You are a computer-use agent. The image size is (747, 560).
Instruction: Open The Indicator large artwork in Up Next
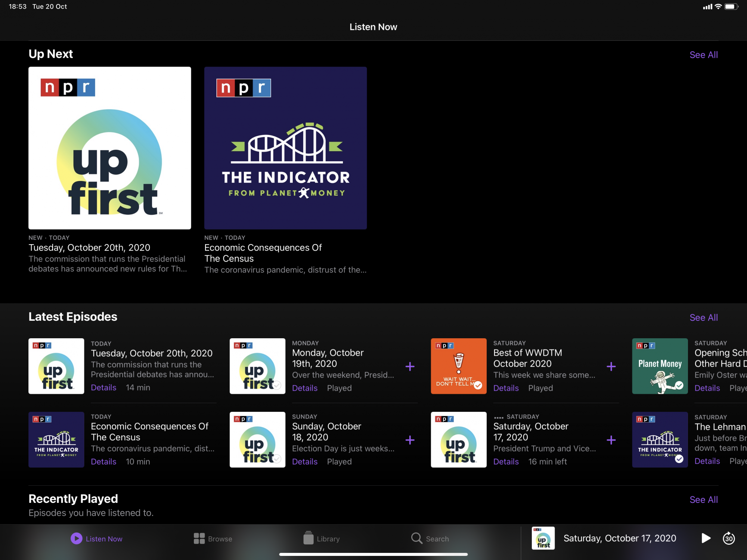285,148
